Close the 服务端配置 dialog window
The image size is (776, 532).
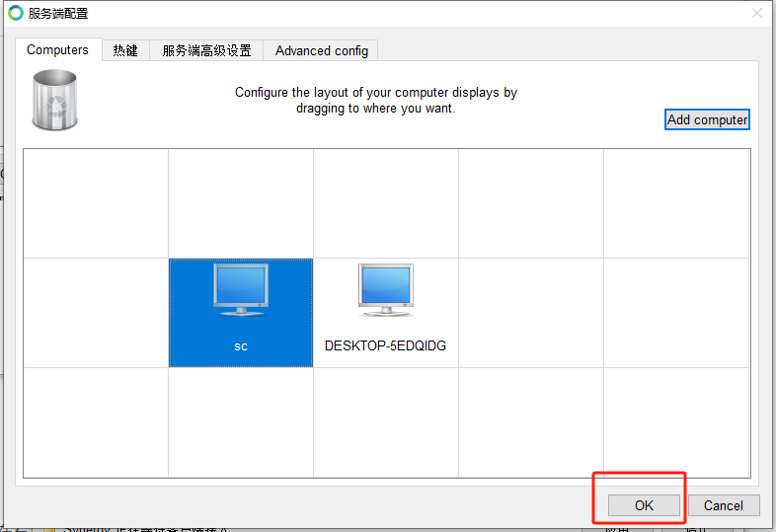[x=757, y=13]
